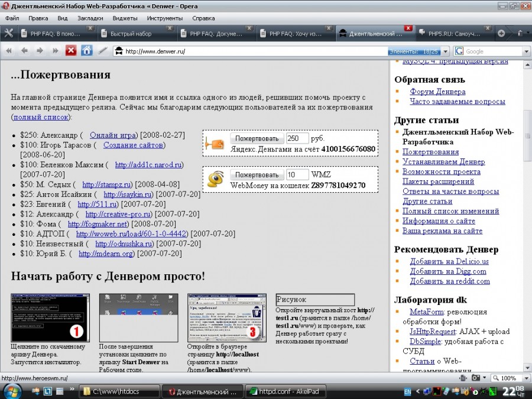Open the desktop shortcuts thumbnail (step 2)
This screenshot has width=532, height=399.
click(x=138, y=318)
